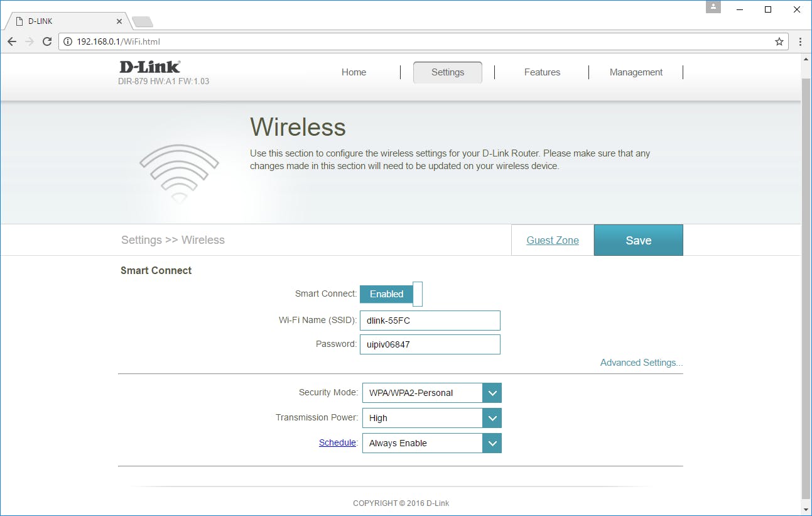Click the Wi-Fi Name SSID field

[430, 321]
